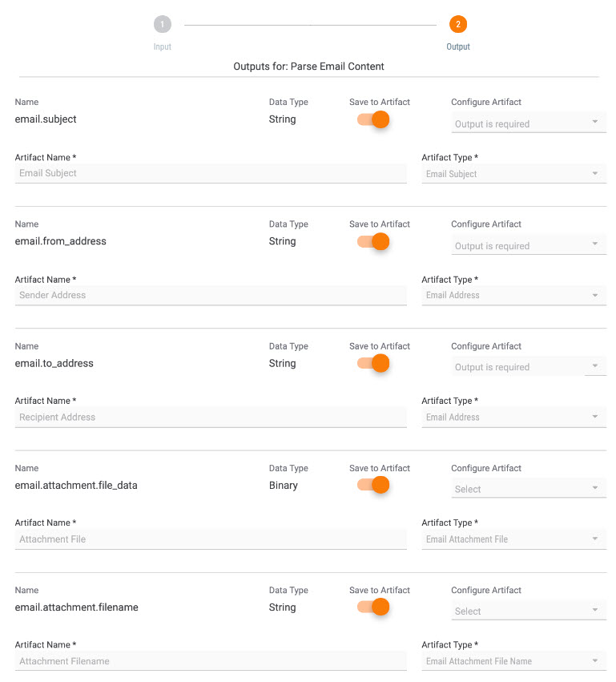Turn off Save to Artifact for email.attachment.file_data
The width and height of the screenshot is (616, 682).
tap(373, 485)
